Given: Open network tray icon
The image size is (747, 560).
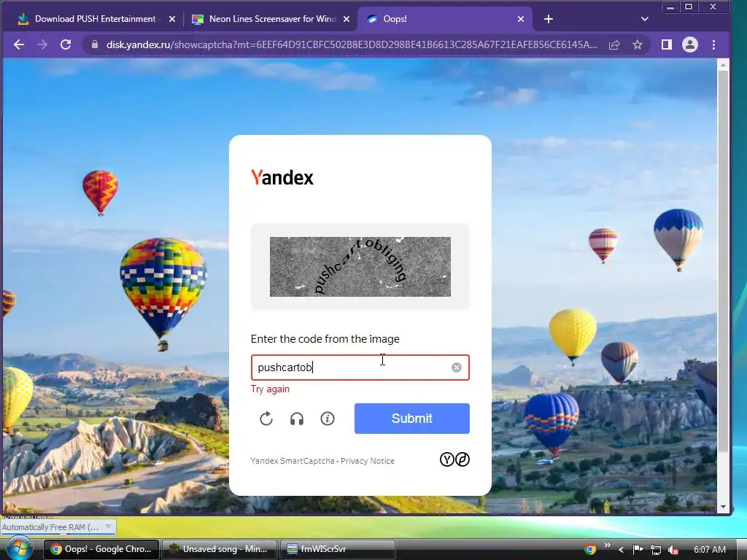Looking at the screenshot, I should point(656,550).
